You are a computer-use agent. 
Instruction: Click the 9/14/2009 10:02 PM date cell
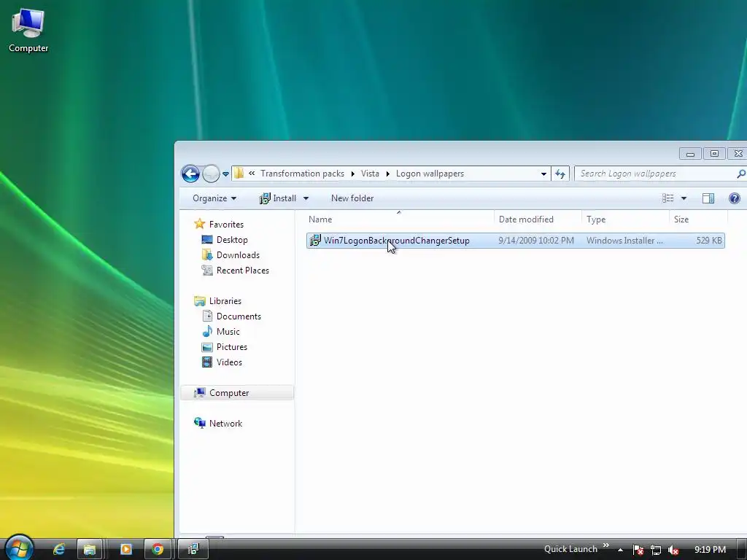click(x=536, y=241)
